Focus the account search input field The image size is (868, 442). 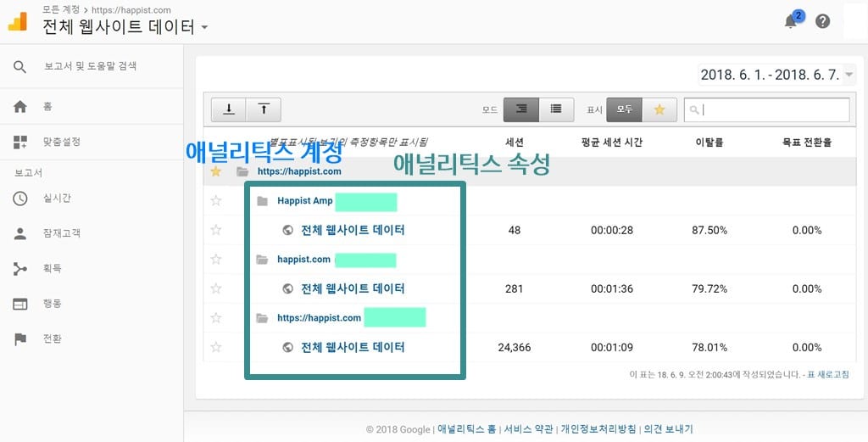[x=766, y=109]
